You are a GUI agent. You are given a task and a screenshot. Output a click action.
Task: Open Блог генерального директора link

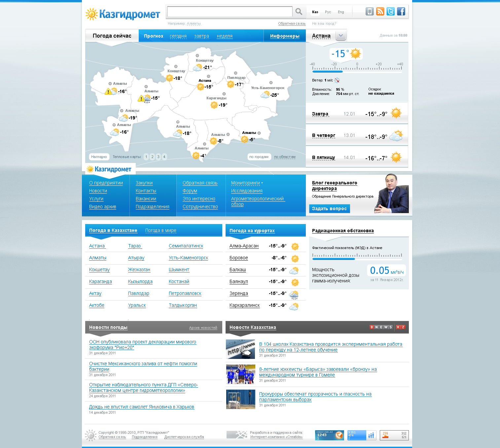coord(335,185)
